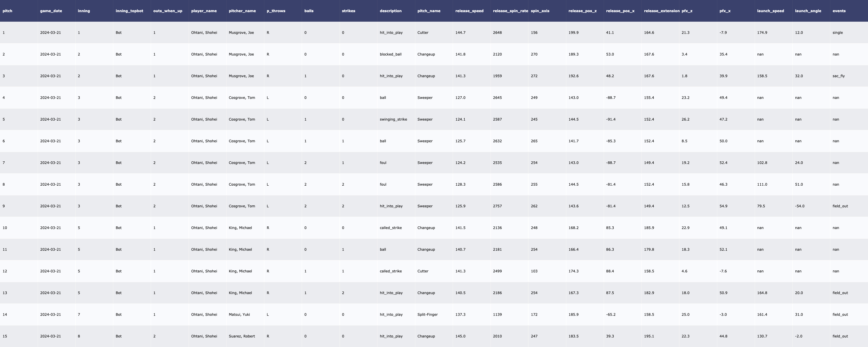Select the swinging_strike description cell
Image resolution: width=868 pixels, height=347 pixels.
393,119
